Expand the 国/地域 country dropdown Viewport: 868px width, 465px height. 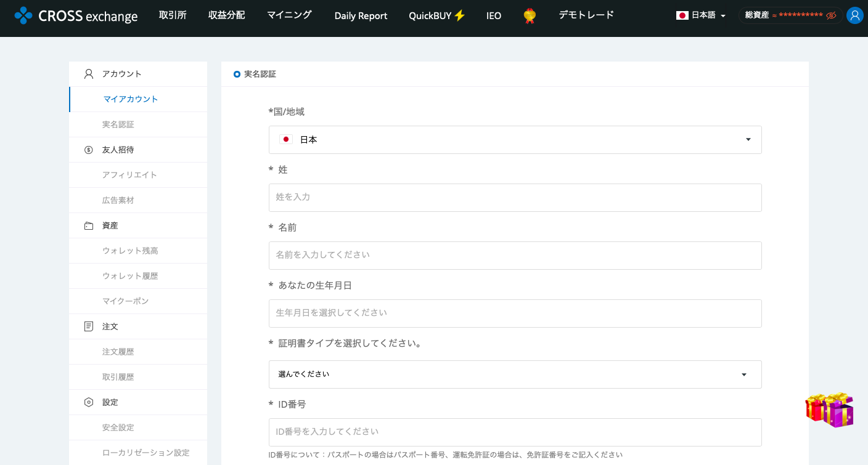click(x=515, y=140)
